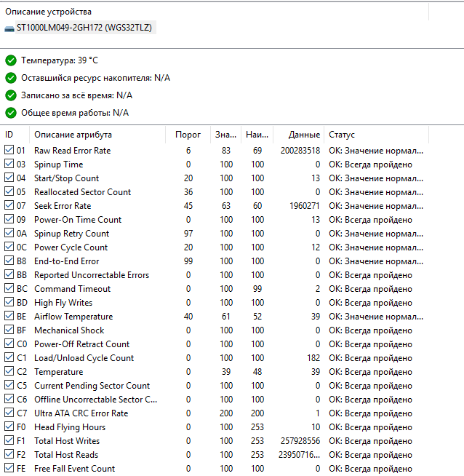This screenshot has width=464, height=476.
Task: Click Total Host Writes data 257928556
Action: click(x=300, y=441)
